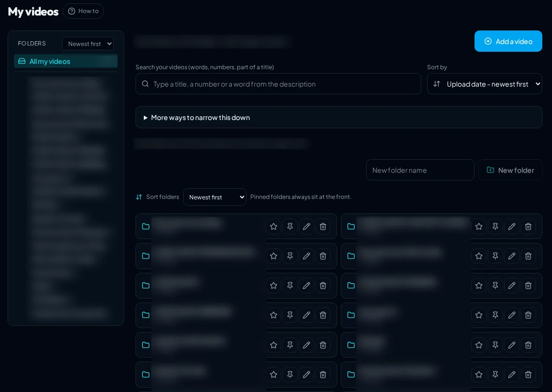Star the first folder in left column
The width and height of the screenshot is (552, 392).
coord(274,226)
